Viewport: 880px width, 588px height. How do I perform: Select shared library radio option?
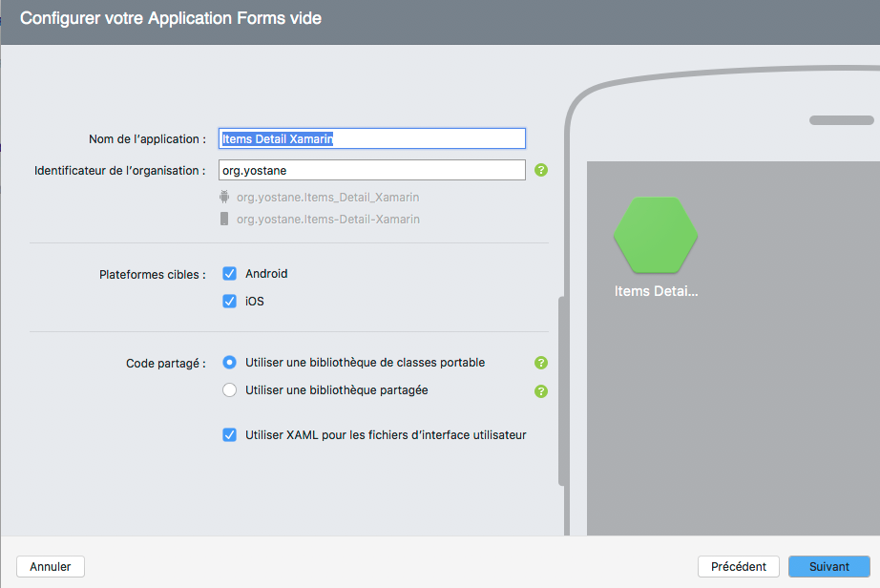229,390
